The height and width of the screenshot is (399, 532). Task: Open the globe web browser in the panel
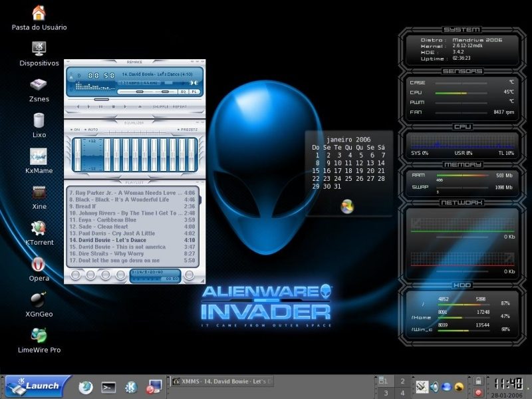[x=86, y=387]
